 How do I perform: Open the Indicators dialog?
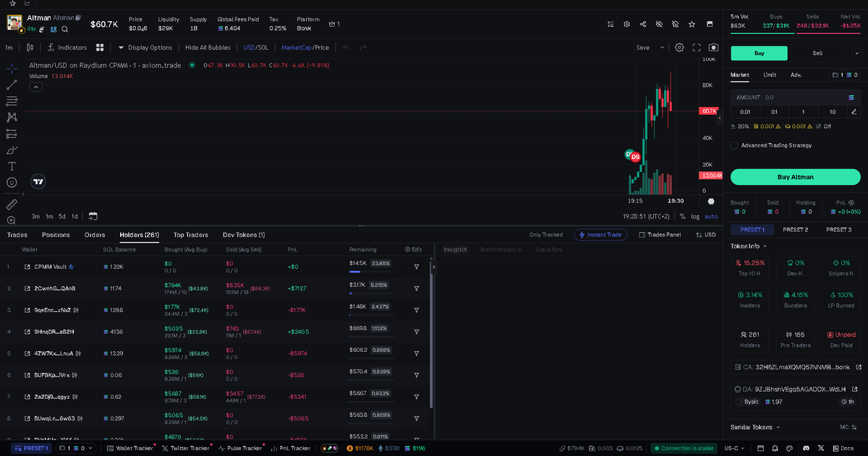(67, 48)
